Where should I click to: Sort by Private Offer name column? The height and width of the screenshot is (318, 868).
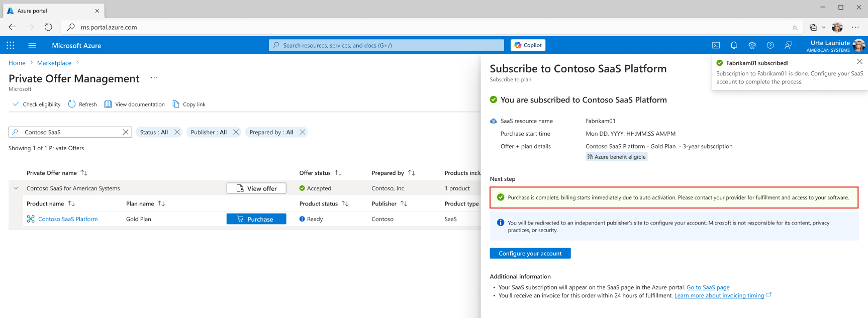pyautogui.click(x=57, y=173)
